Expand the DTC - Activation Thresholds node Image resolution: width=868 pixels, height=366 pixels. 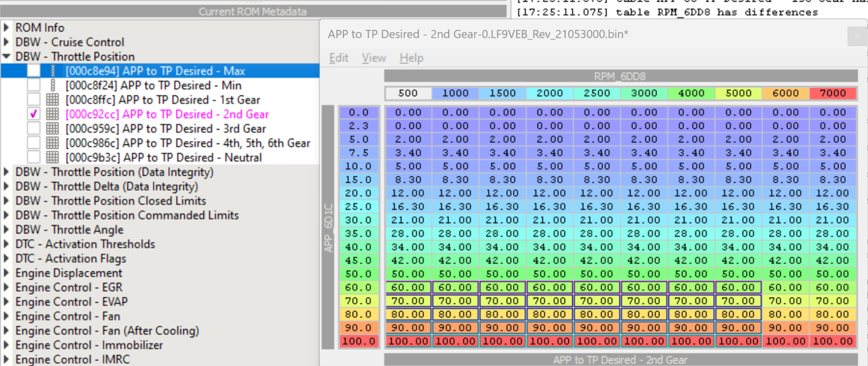(7, 244)
